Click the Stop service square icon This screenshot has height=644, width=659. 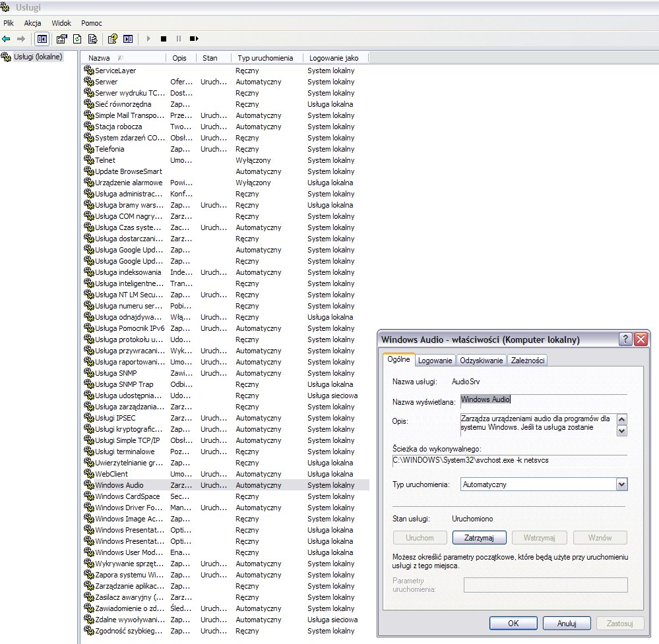(x=164, y=39)
